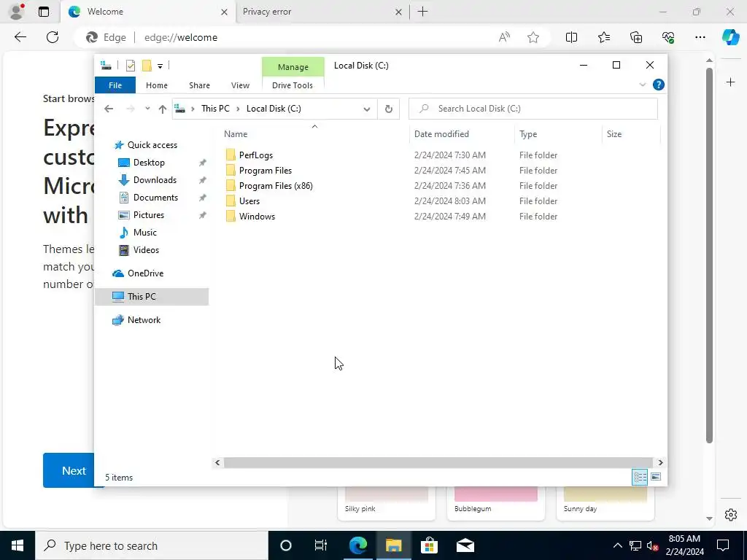Click Edge refresh button
The height and width of the screenshot is (560, 747).
coord(53,37)
